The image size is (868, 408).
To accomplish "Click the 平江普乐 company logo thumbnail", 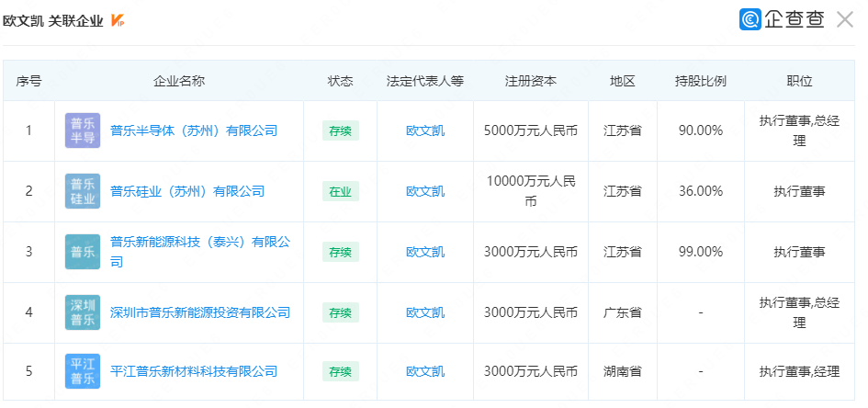I will tap(83, 371).
